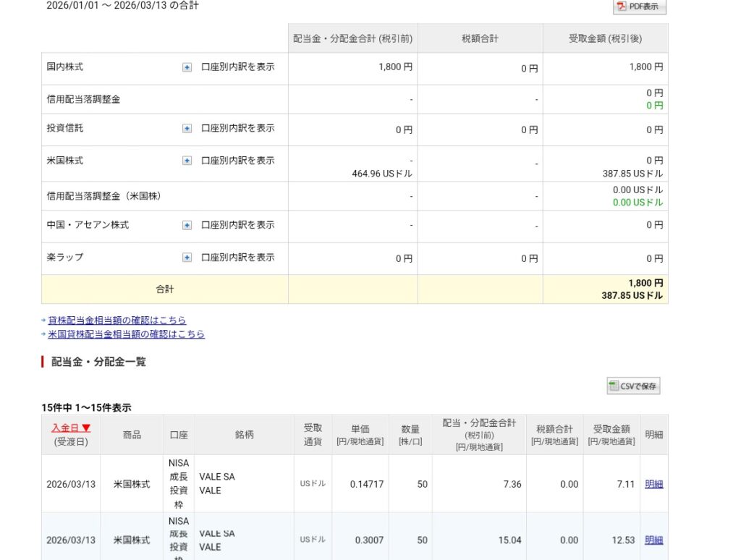This screenshot has width=741, height=560.
Task: Show 口座別内訳を表示 for 米国株式
Action: click(237, 161)
